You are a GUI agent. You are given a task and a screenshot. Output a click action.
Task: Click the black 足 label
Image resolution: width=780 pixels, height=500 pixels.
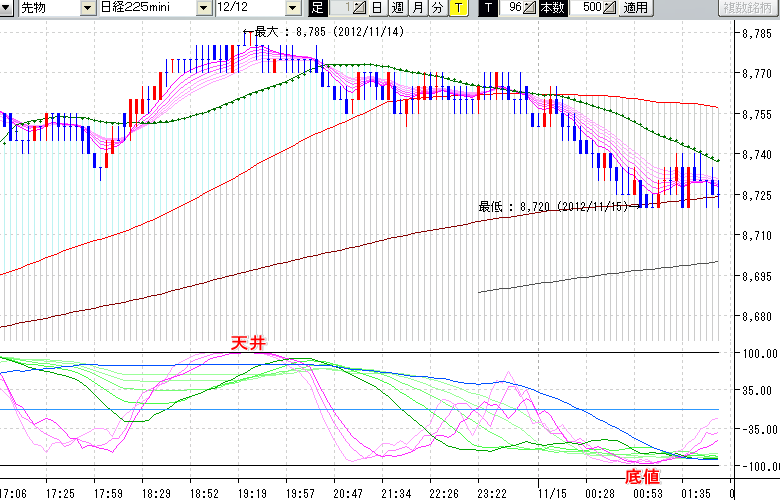click(317, 9)
